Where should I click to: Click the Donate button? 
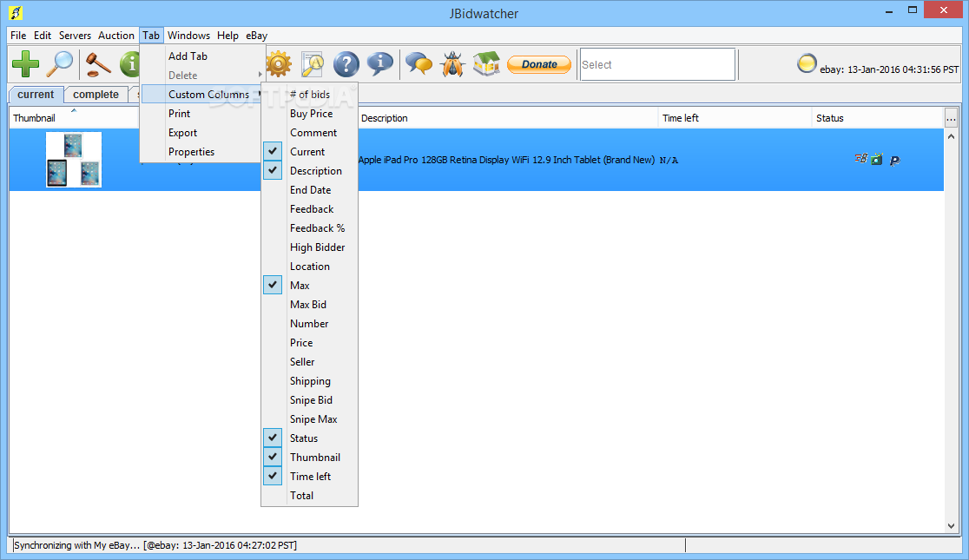point(539,63)
